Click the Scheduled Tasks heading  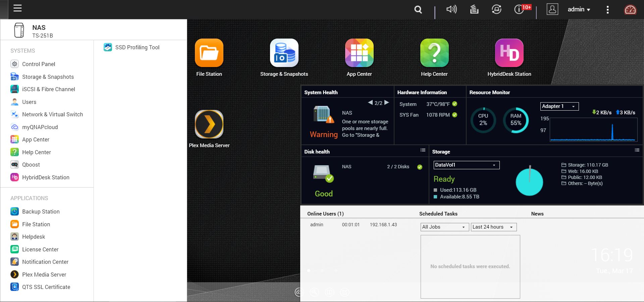(x=438, y=214)
